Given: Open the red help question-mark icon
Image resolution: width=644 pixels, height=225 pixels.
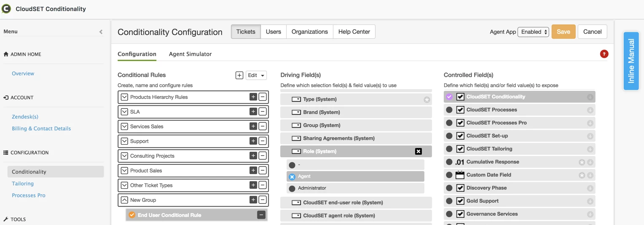Looking at the screenshot, I should pyautogui.click(x=604, y=54).
